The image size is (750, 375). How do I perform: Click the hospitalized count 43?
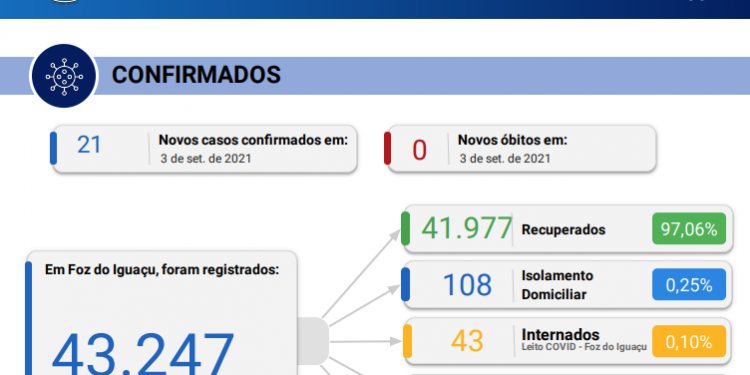click(x=467, y=342)
